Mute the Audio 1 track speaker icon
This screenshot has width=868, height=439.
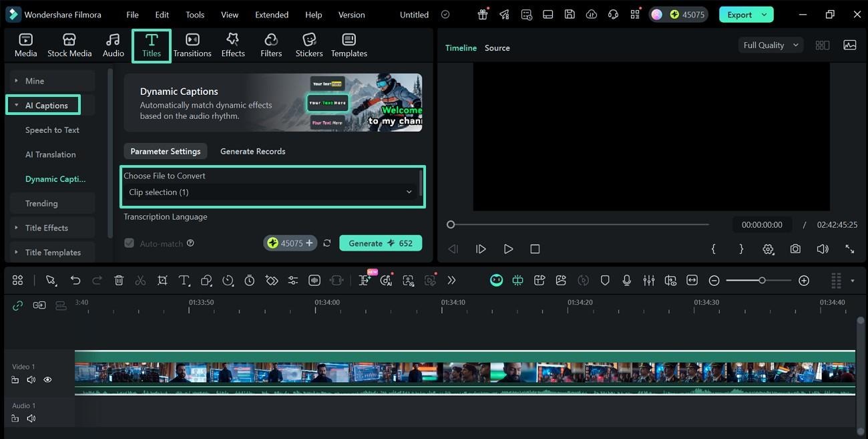point(31,418)
